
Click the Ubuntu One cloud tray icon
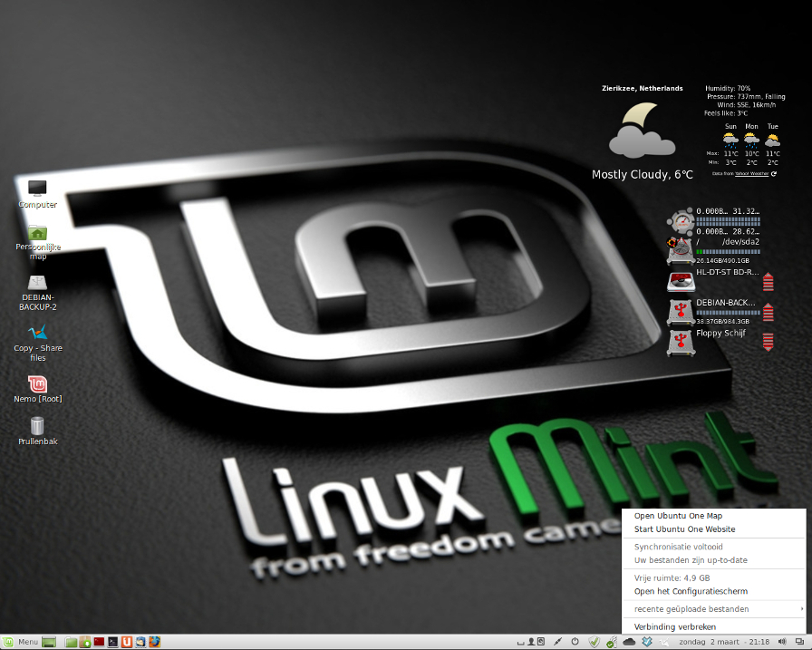pos(629,642)
